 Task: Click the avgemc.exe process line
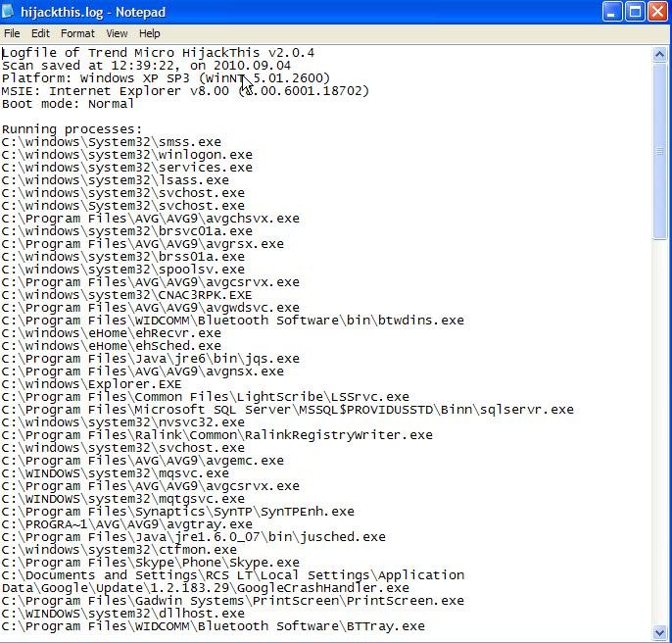click(143, 461)
